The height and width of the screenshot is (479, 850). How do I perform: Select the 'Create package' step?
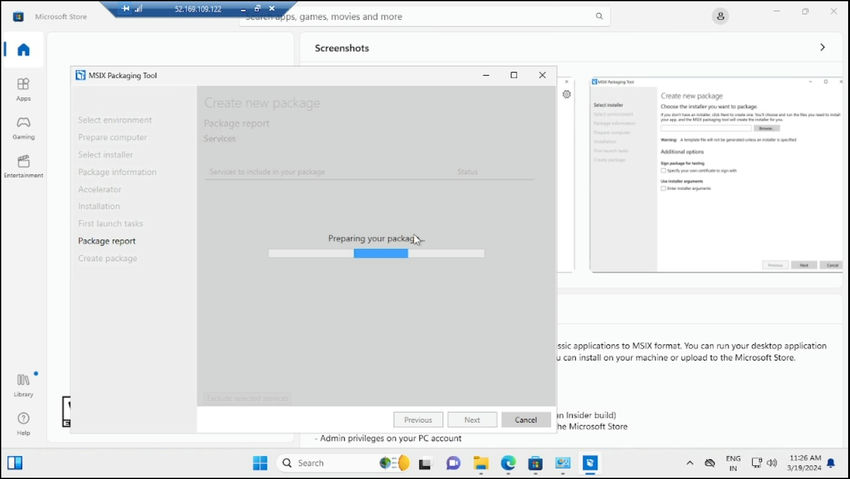pyautogui.click(x=107, y=258)
